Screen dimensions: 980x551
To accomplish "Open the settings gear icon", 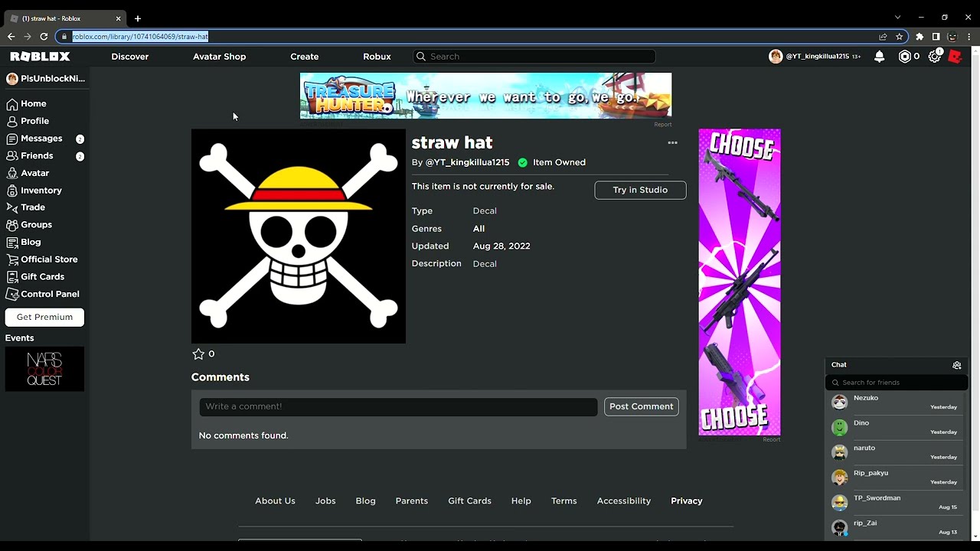I will click(x=935, y=57).
